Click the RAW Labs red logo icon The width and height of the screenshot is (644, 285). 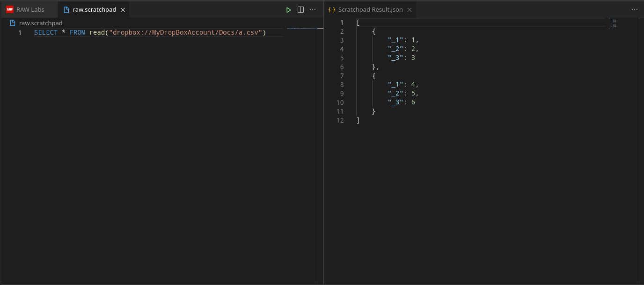[10, 9]
